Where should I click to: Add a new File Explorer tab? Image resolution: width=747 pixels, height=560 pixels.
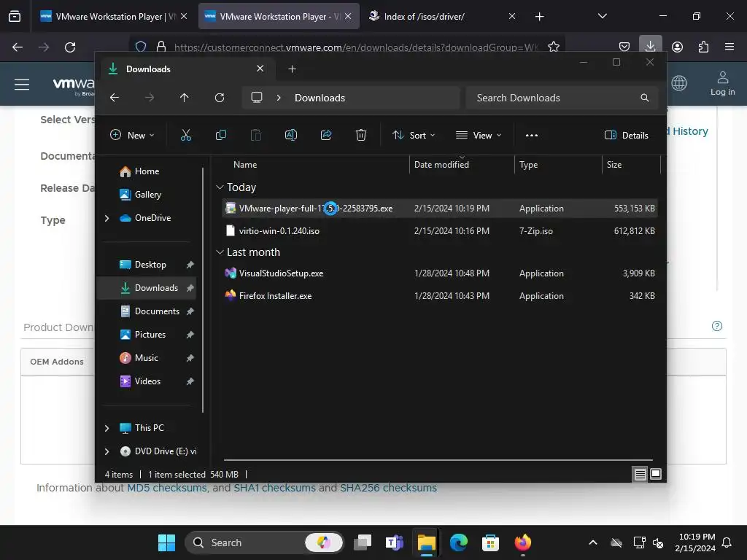(x=292, y=69)
